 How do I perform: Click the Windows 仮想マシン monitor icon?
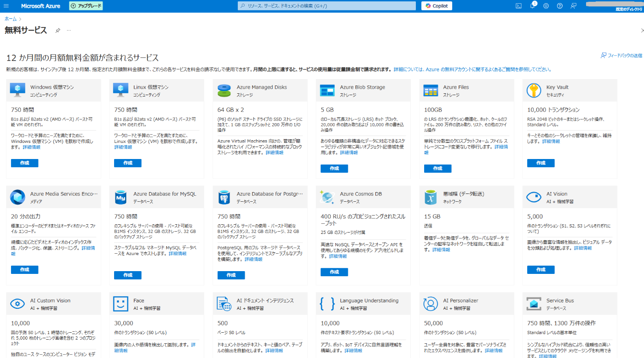pyautogui.click(x=18, y=90)
